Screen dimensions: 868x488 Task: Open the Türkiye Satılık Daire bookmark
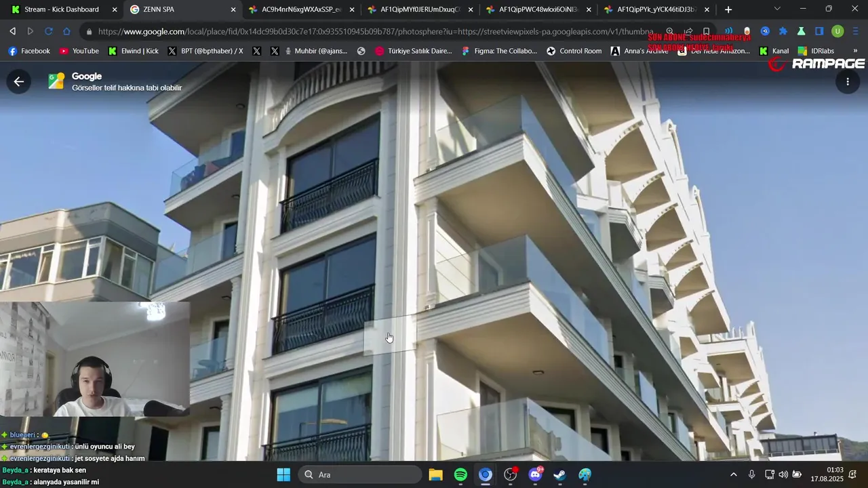tap(414, 51)
